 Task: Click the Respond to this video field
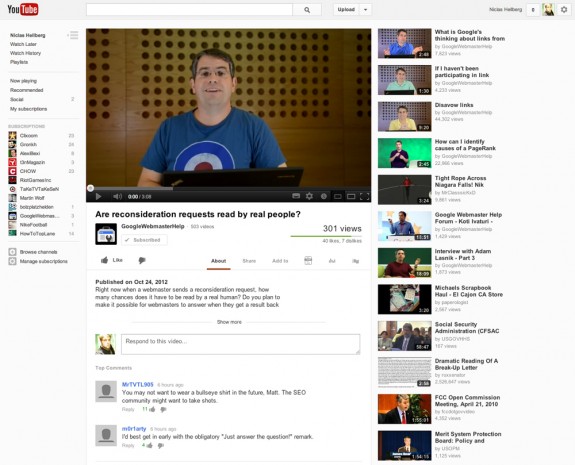point(241,344)
